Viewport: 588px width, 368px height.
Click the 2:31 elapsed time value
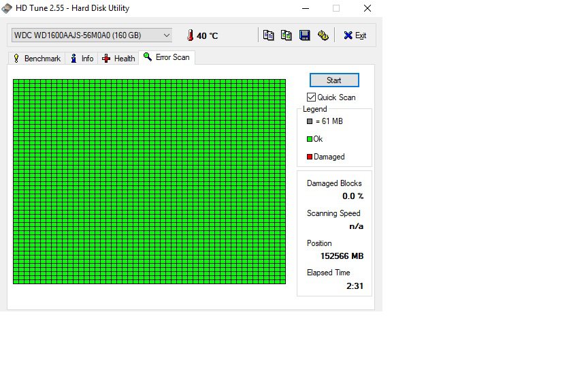[x=355, y=286]
